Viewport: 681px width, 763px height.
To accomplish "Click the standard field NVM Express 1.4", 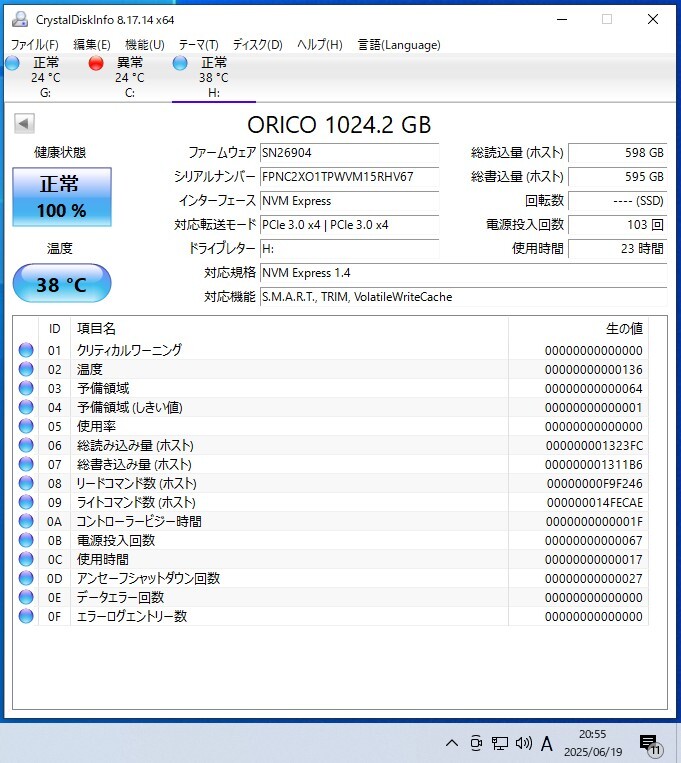I will click(x=463, y=272).
